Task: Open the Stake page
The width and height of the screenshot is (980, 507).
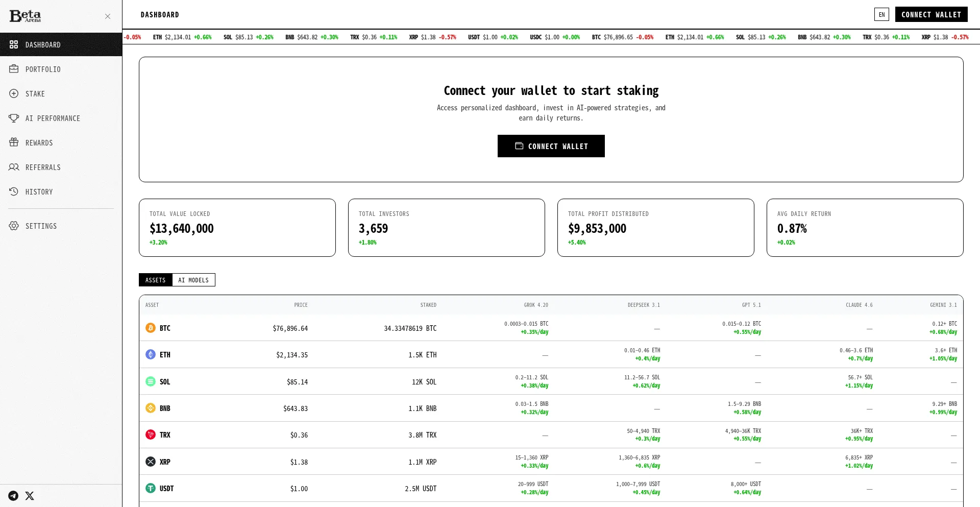Action: pos(61,93)
